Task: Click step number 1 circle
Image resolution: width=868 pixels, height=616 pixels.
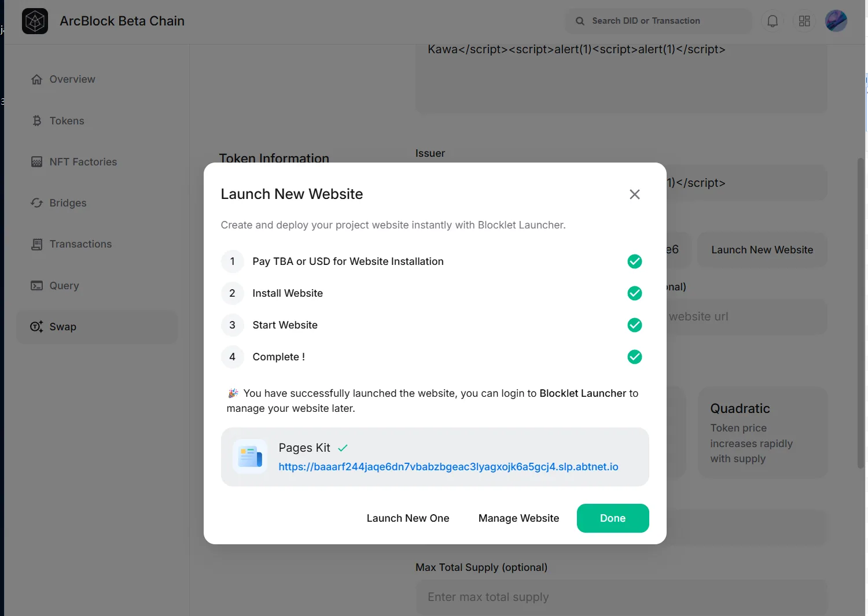Action: click(233, 261)
